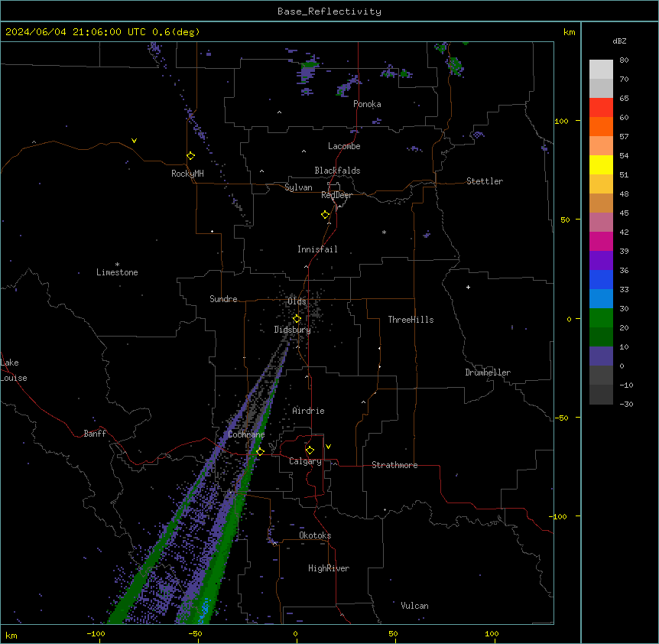Click the HighRiver town label
The image size is (659, 644).
coord(329,568)
